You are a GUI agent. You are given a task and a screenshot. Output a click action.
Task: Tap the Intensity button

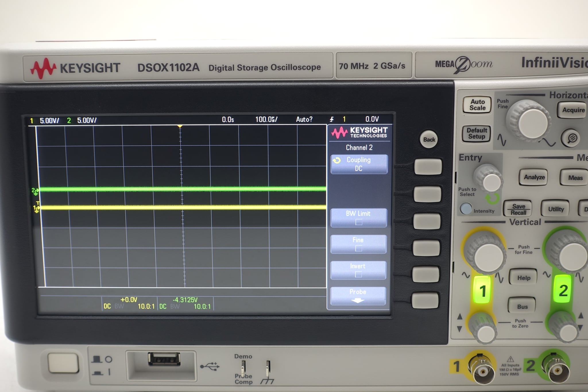point(466,208)
